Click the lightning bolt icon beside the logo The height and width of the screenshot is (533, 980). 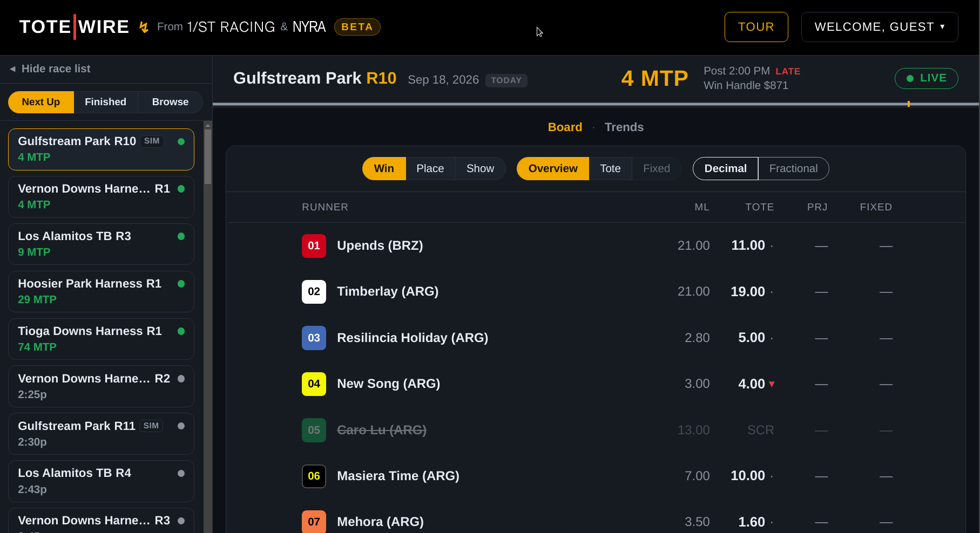pyautogui.click(x=144, y=27)
